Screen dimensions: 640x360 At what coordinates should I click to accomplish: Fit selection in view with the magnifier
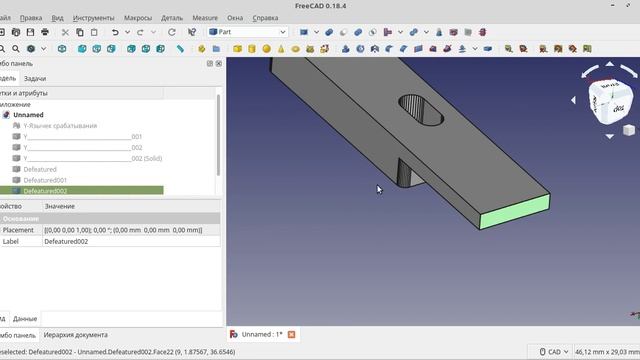pyautogui.click(x=16, y=49)
